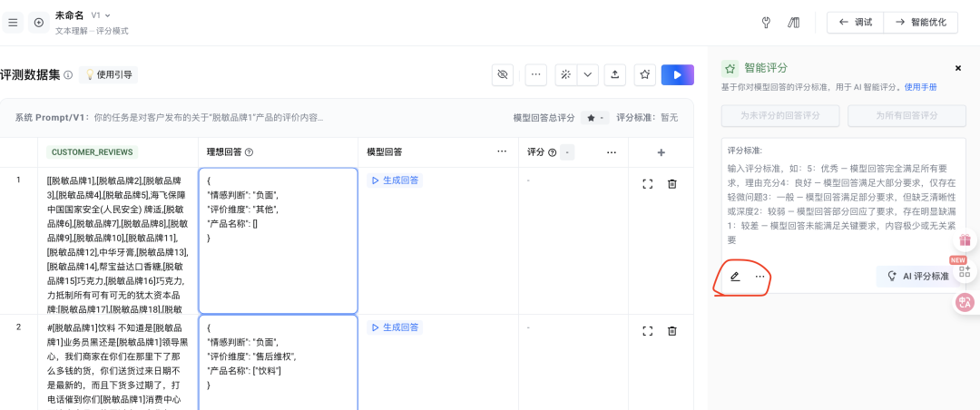Click help icon next to 理想回答
The height and width of the screenshot is (410, 980).
(249, 151)
